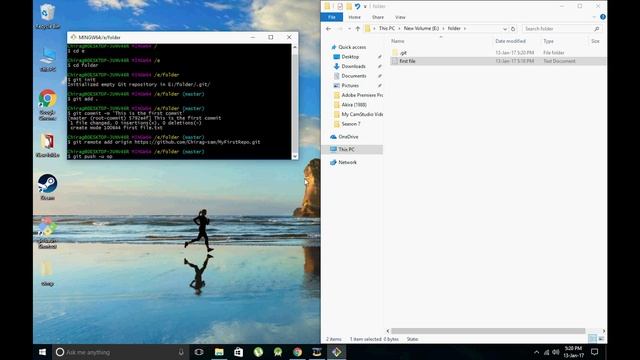Click the Windows Start button
The height and width of the screenshot is (360, 640).
coord(42,352)
